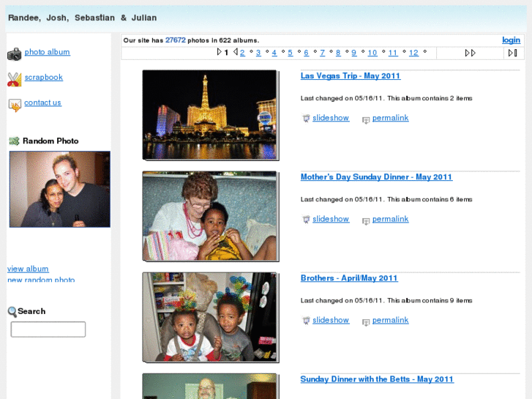Jump forward with the double-arrow icon
The height and width of the screenshot is (399, 532).
471,53
